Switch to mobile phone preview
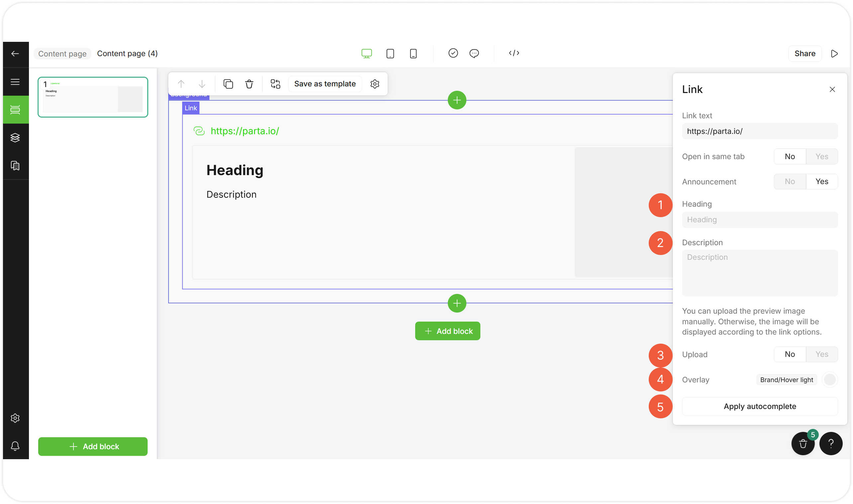The image size is (853, 504). coord(413,54)
